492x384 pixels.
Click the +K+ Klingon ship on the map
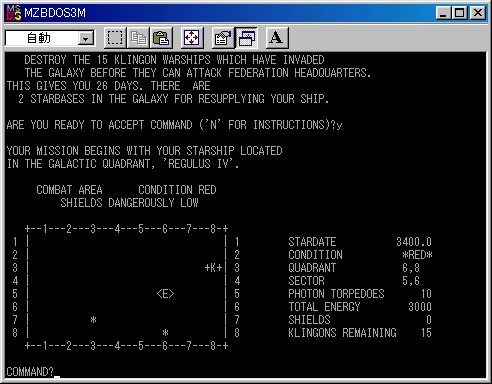click(213, 268)
